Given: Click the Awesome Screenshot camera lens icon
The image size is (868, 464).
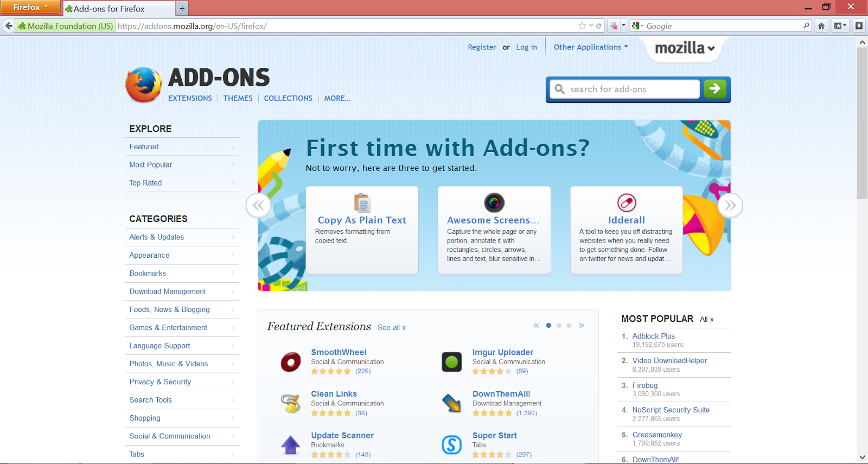Looking at the screenshot, I should click(x=494, y=202).
